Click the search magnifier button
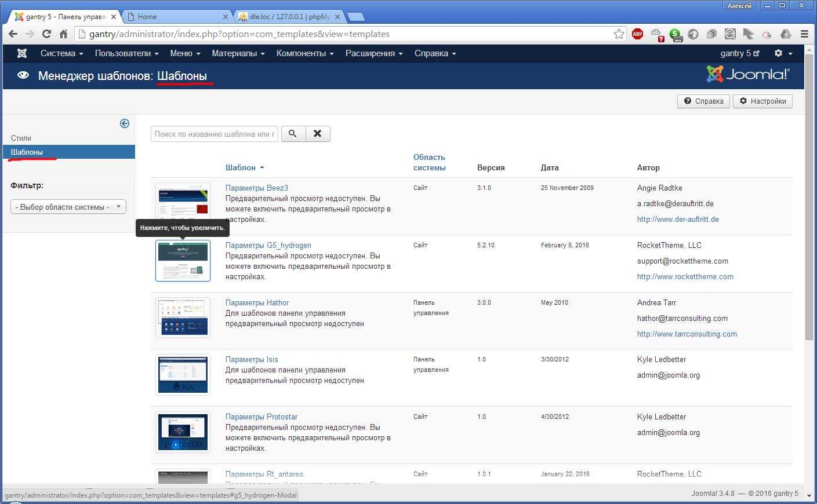817x504 pixels. 293,134
